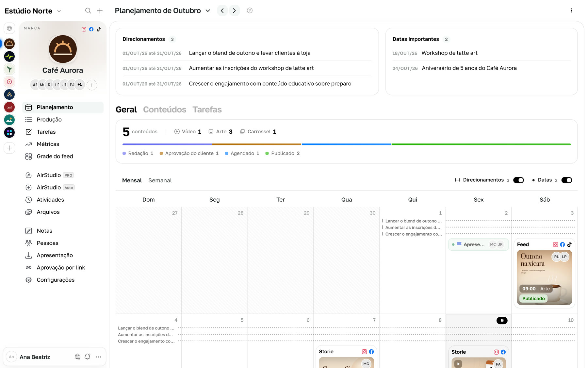Toggle the Datas switch off

click(567, 180)
